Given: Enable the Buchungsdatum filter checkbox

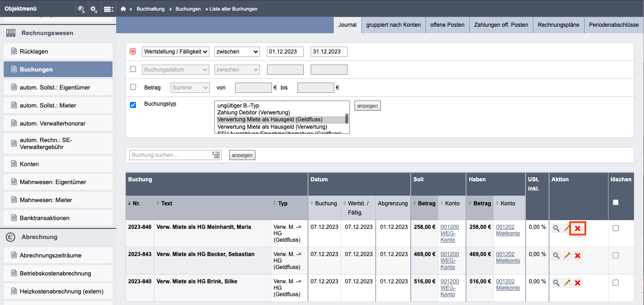Looking at the screenshot, I should coord(133,69).
